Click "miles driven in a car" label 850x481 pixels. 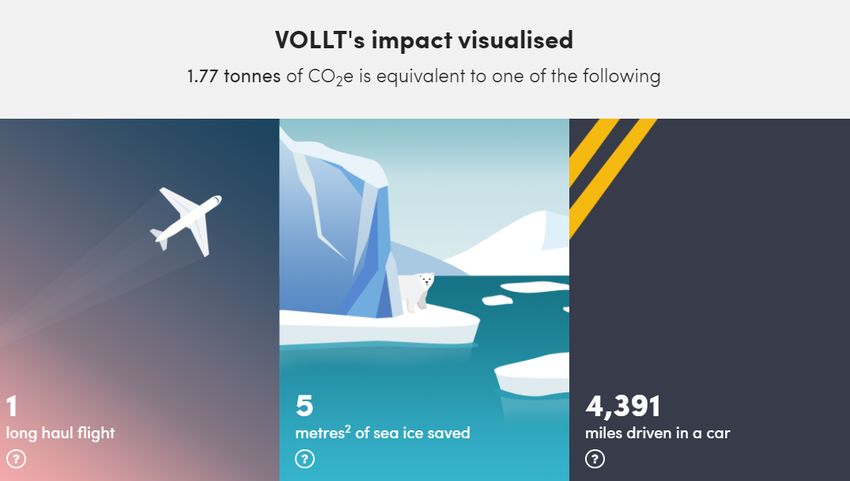[x=658, y=433]
